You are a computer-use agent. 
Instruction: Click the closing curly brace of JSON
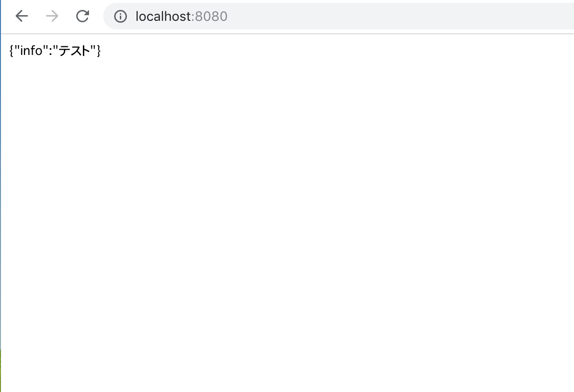[x=99, y=51]
